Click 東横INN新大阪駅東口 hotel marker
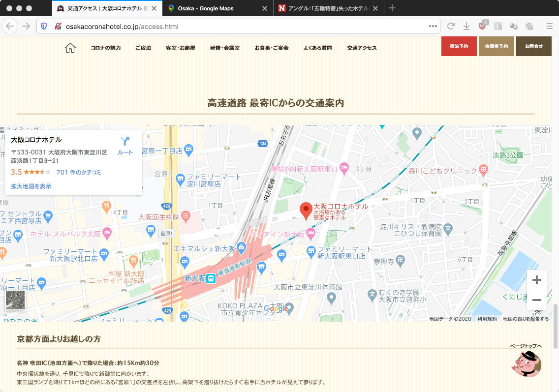The image size is (559, 392). [x=344, y=168]
